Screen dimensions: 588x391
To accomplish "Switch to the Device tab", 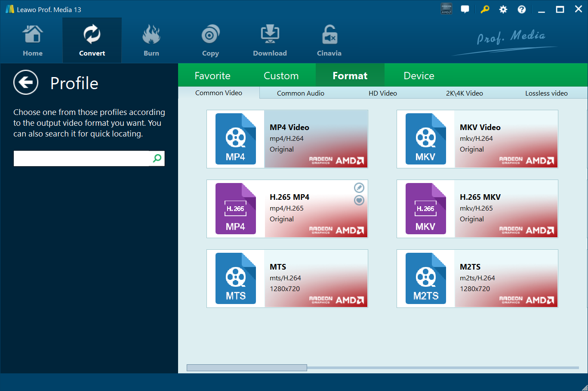I will 419,76.
